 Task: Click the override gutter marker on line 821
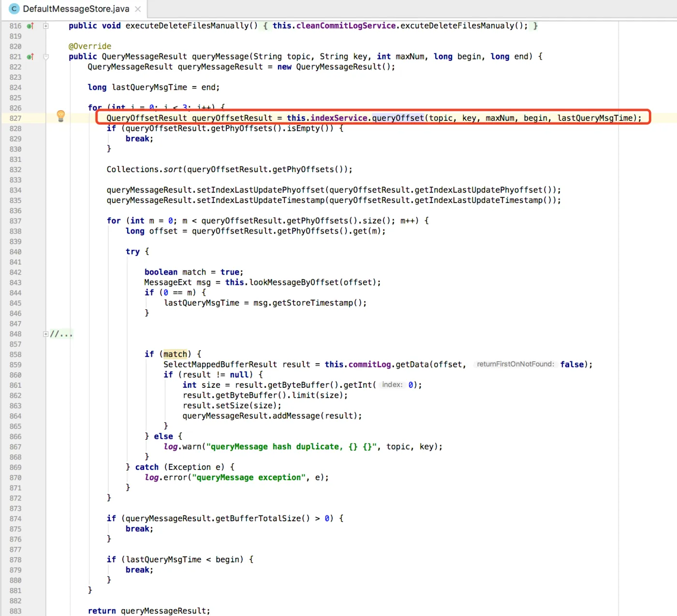coord(30,57)
